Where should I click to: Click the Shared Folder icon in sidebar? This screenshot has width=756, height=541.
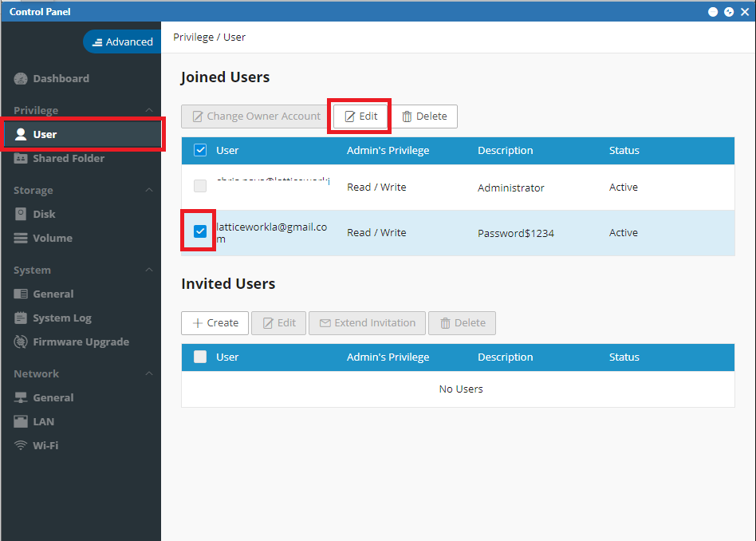pos(21,158)
